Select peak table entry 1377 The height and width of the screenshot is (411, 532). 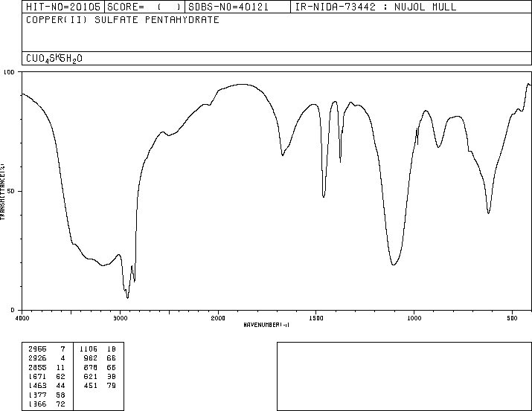coord(37,395)
